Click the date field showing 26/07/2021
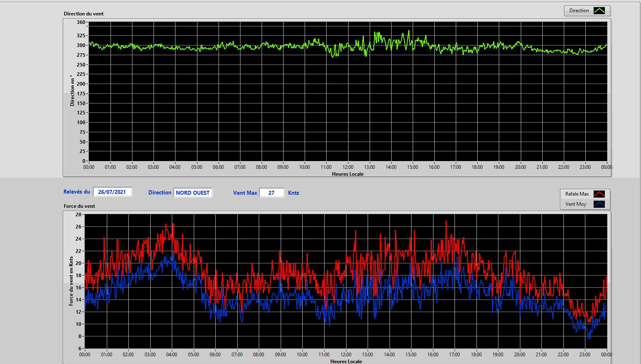The width and height of the screenshot is (641, 364). coord(112,192)
